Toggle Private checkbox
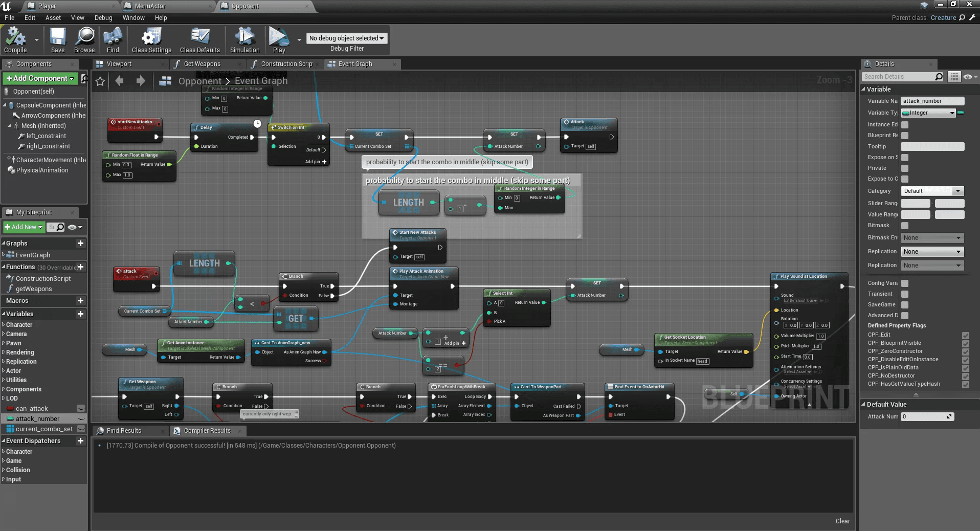This screenshot has height=531, width=980. click(905, 168)
